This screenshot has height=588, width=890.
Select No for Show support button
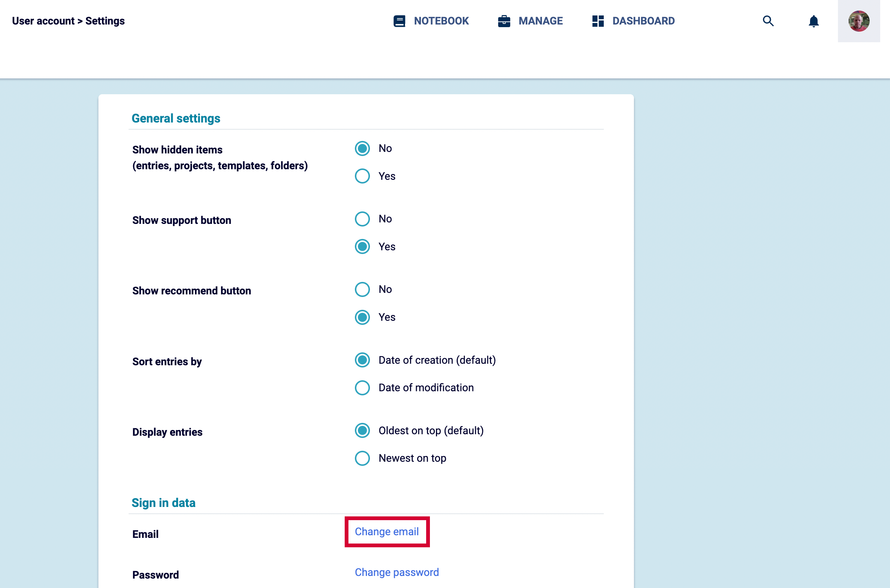click(362, 219)
